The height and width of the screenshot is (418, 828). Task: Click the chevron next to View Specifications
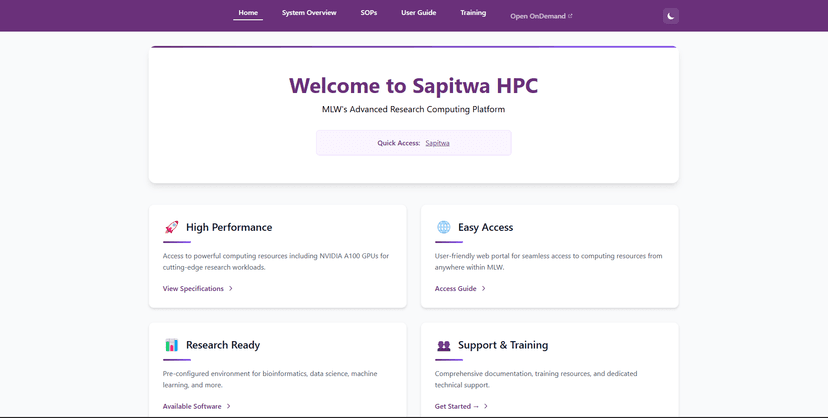(231, 288)
